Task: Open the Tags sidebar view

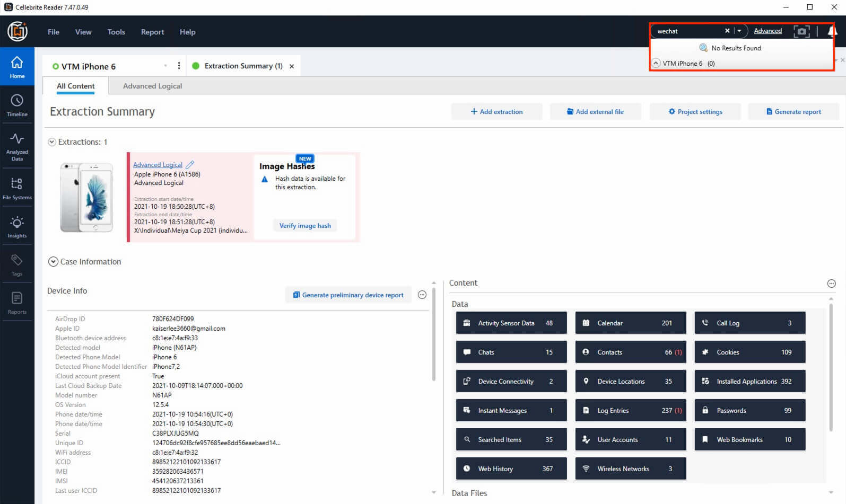Action: coord(17,265)
